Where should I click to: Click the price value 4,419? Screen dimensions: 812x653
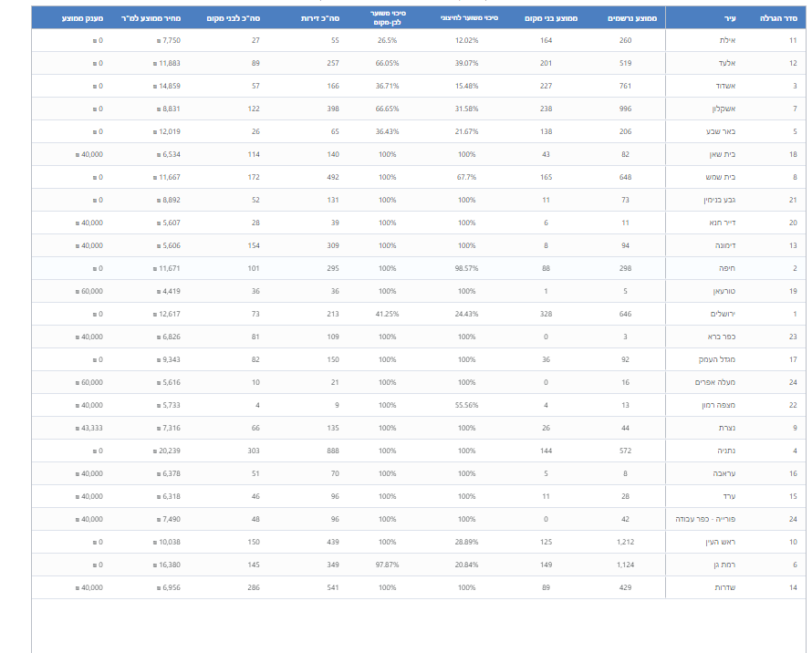pyautogui.click(x=169, y=291)
